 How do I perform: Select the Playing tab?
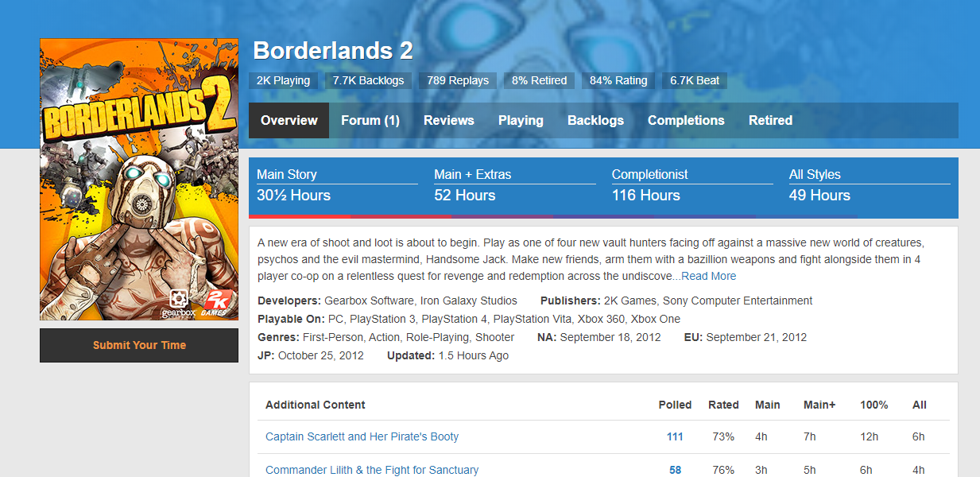[x=521, y=121]
